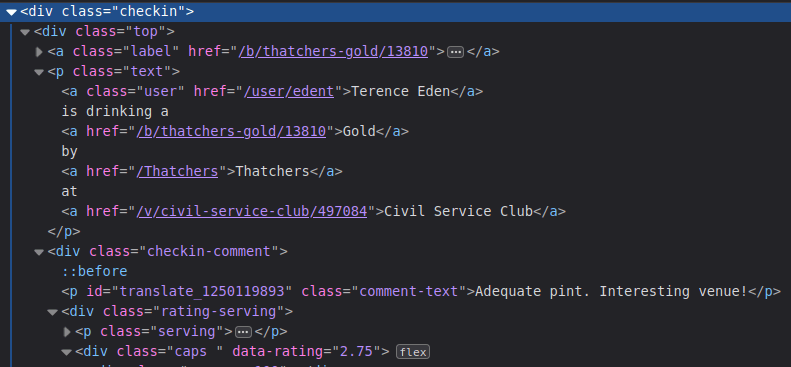Select the 'at' text node

pyautogui.click(x=70, y=191)
